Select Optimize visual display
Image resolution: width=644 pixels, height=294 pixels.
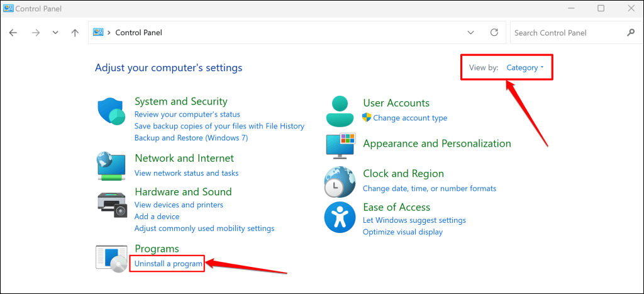click(x=403, y=232)
